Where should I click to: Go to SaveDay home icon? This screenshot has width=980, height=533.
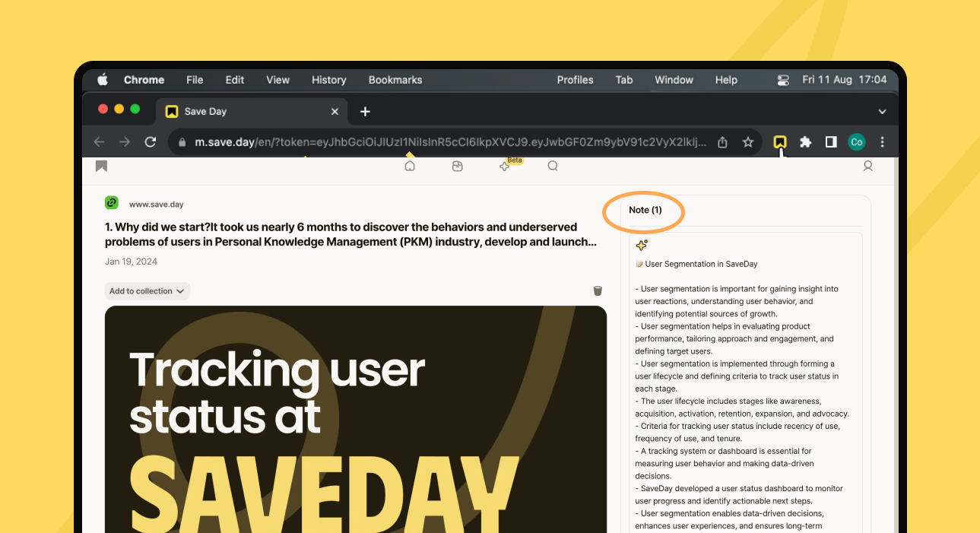click(x=410, y=166)
